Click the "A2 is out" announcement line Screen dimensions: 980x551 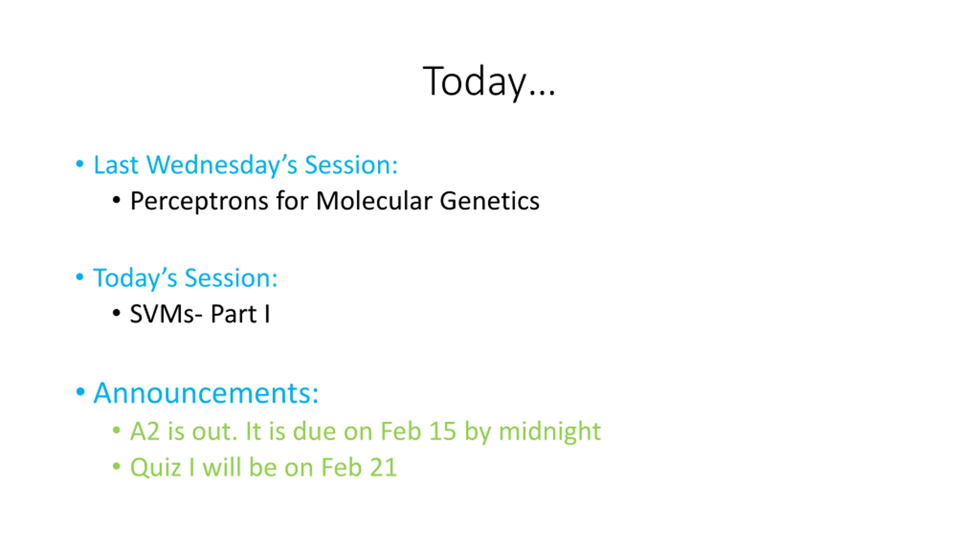(x=365, y=432)
